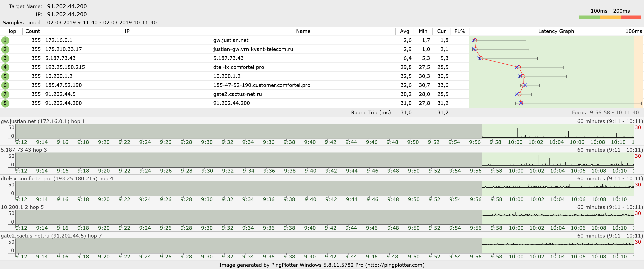Image resolution: width=644 pixels, height=269 pixels.
Task: Click Round Trip (ms) label
Action: pos(371,113)
